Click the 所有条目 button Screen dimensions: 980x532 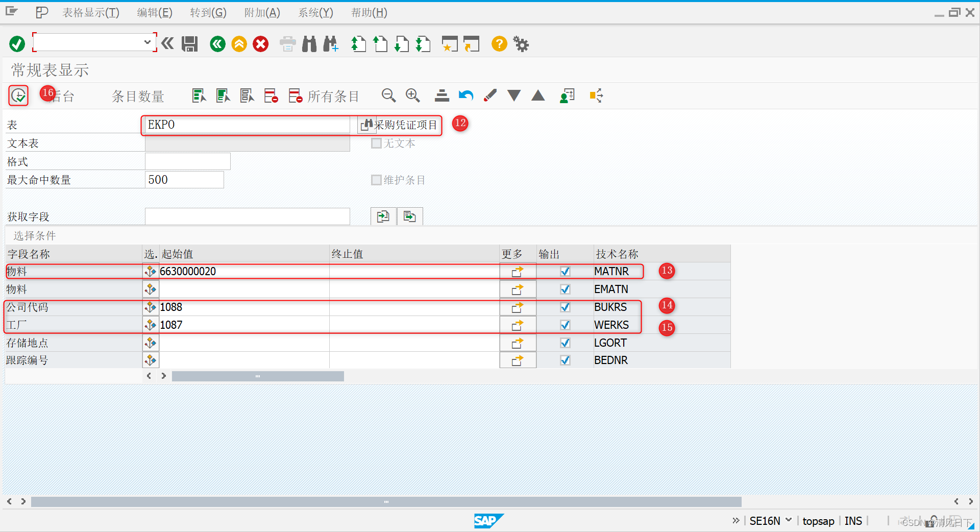click(x=334, y=96)
